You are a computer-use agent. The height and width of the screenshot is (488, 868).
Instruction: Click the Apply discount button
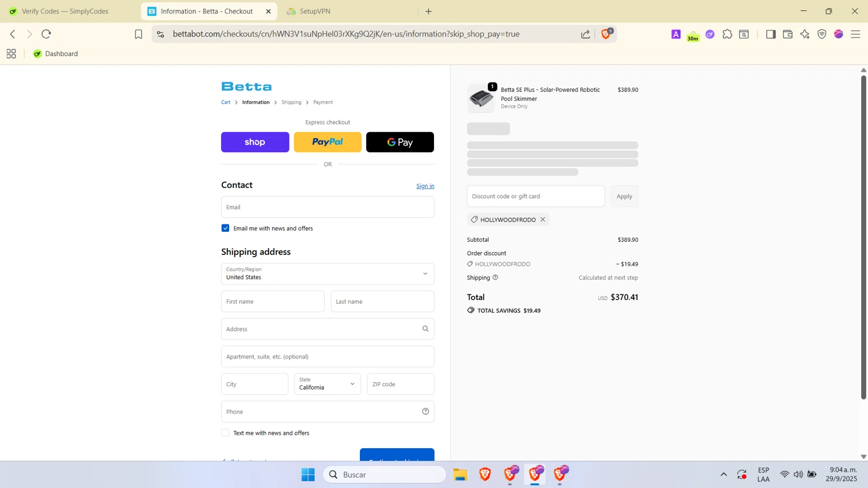click(x=624, y=196)
